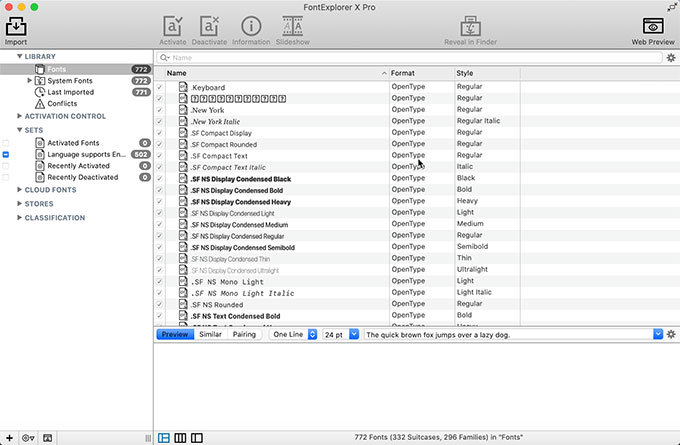Open Language supports En... smart set
Image resolution: width=680 pixels, height=445 pixels.
tap(87, 154)
